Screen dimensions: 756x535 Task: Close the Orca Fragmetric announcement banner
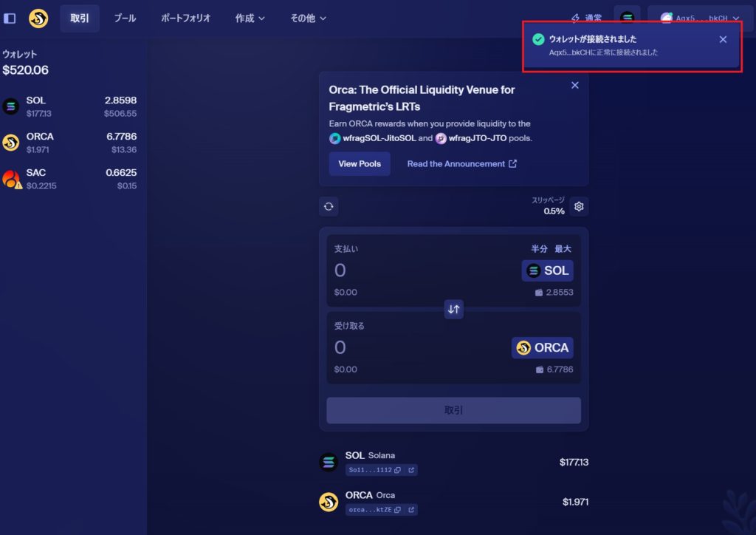[574, 85]
